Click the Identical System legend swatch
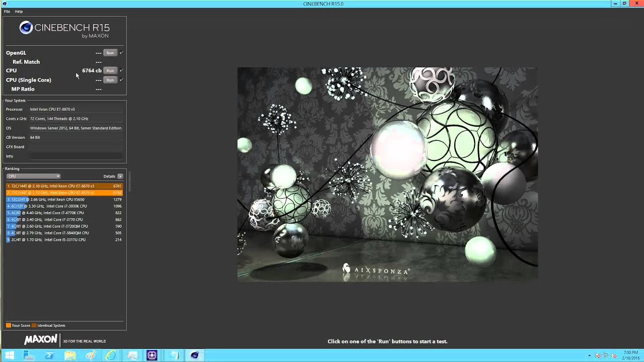 point(34,325)
